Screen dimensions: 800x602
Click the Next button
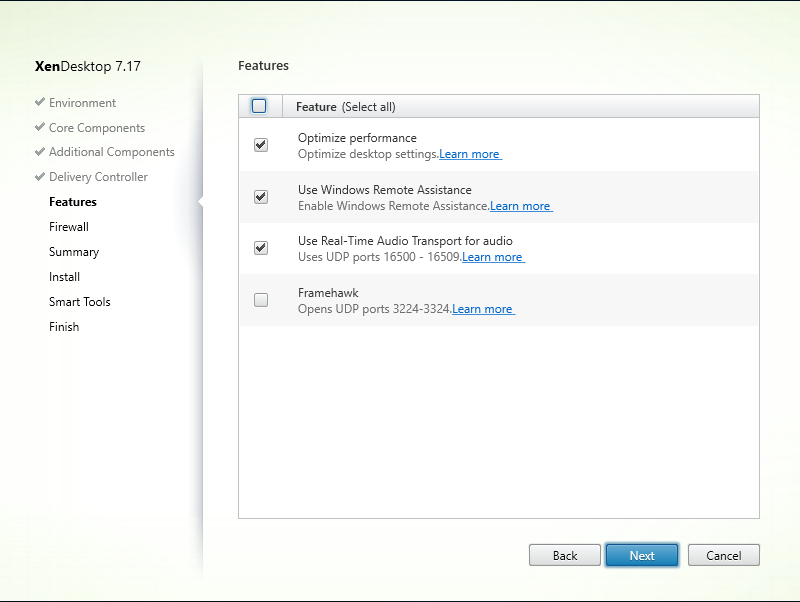pyautogui.click(x=642, y=555)
